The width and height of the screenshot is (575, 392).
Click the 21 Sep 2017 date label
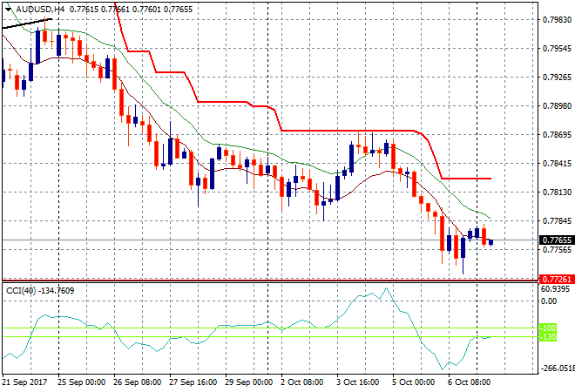[x=24, y=382]
